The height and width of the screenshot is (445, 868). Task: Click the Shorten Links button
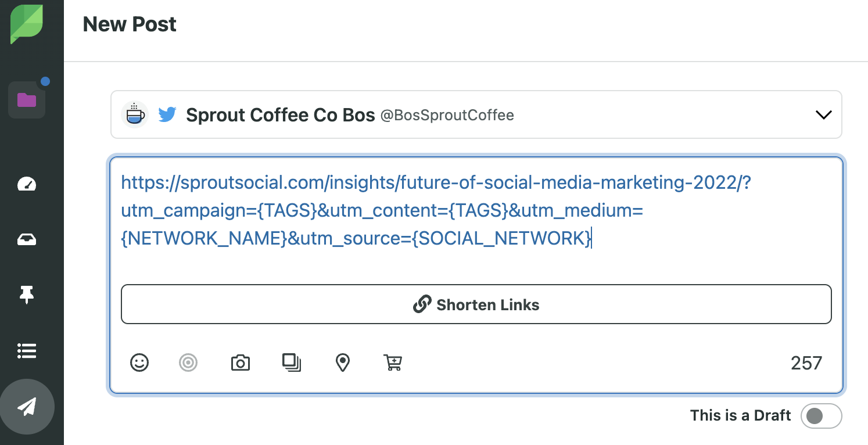pos(476,304)
